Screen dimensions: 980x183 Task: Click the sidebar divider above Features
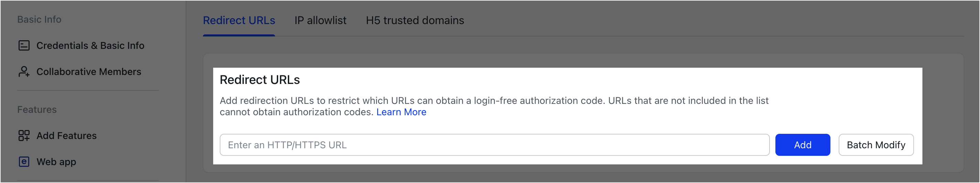click(x=88, y=90)
